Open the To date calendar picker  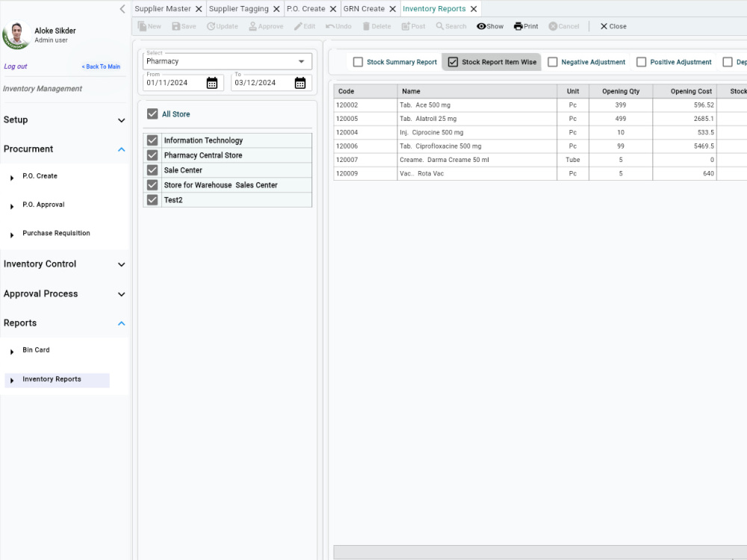point(300,83)
